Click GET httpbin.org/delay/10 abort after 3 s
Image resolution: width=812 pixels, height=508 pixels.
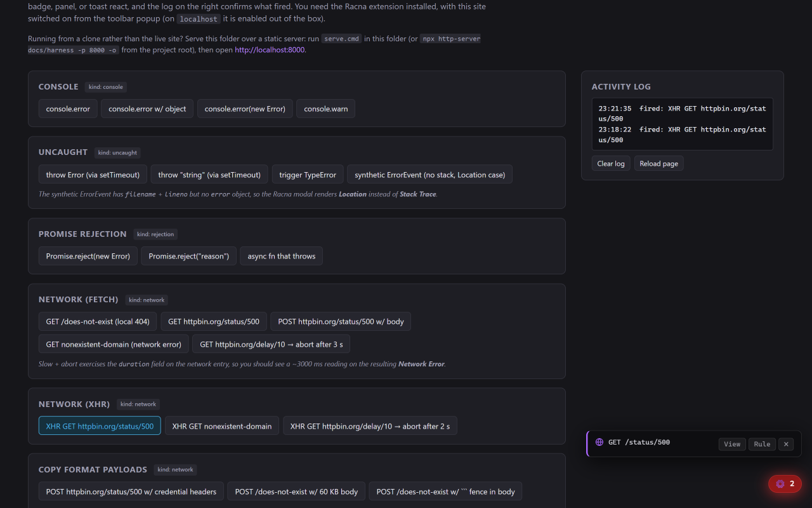271,344
